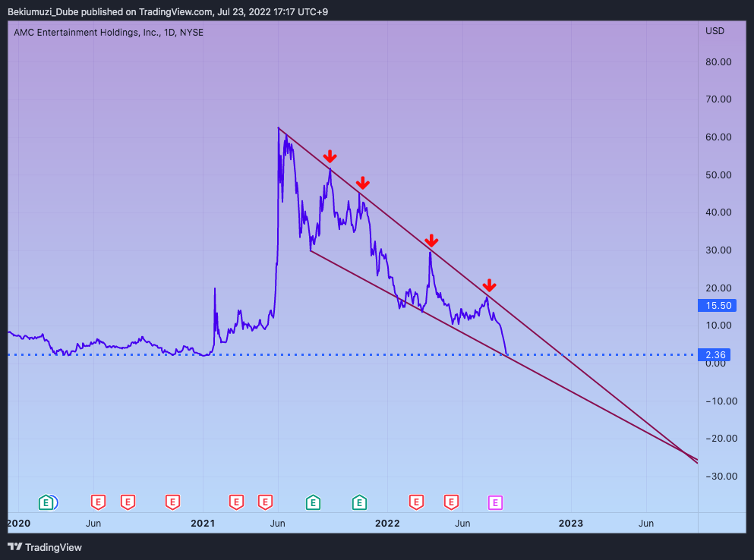Image resolution: width=754 pixels, height=560 pixels.
Task: Click the 2023 label on the time axis
Action: (x=571, y=524)
